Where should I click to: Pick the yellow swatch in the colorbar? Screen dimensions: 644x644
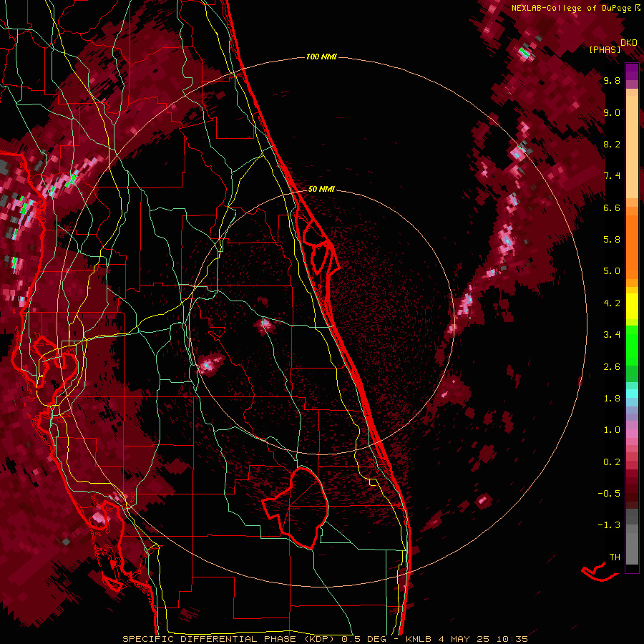pyautogui.click(x=632, y=306)
